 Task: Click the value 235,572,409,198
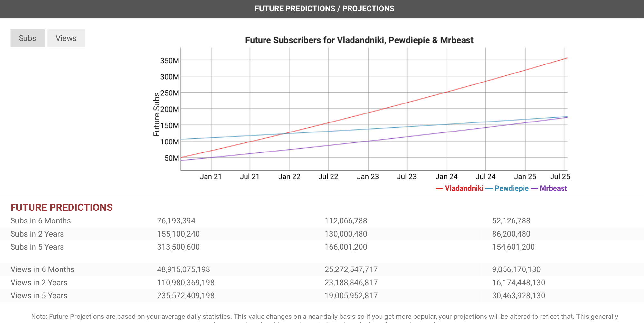(186, 296)
